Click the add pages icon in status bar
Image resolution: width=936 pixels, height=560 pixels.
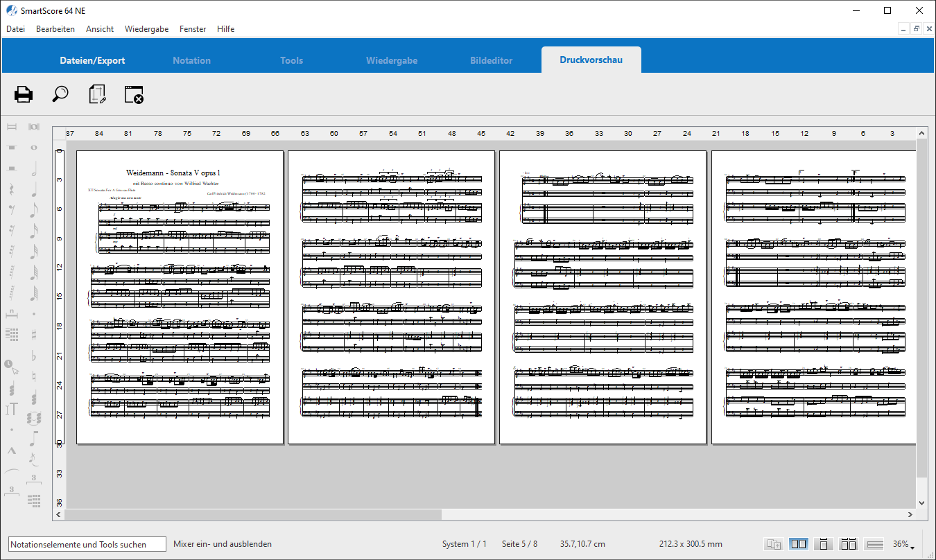point(774,544)
